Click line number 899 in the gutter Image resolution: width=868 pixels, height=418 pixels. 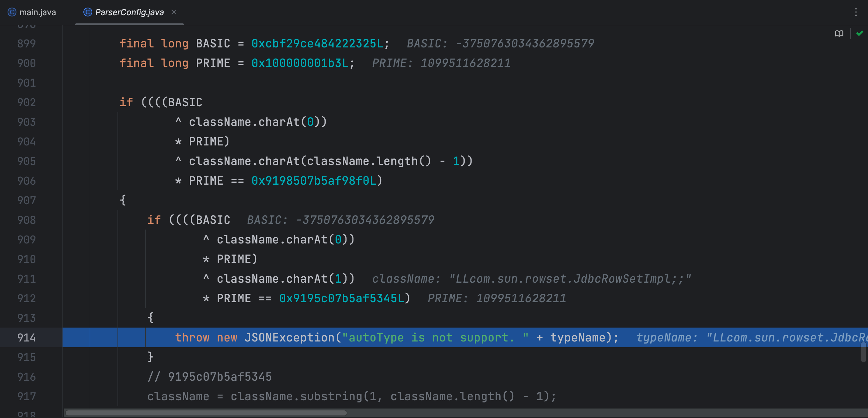(26, 44)
